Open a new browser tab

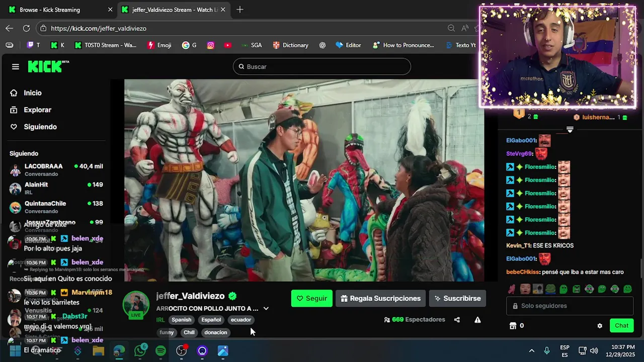pos(240,10)
